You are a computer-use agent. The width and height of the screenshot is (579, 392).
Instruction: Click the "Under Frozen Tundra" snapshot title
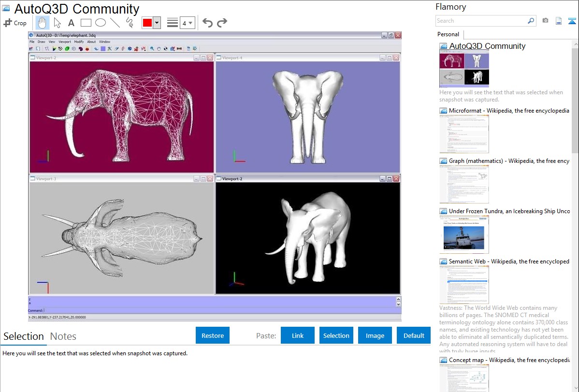click(x=509, y=211)
